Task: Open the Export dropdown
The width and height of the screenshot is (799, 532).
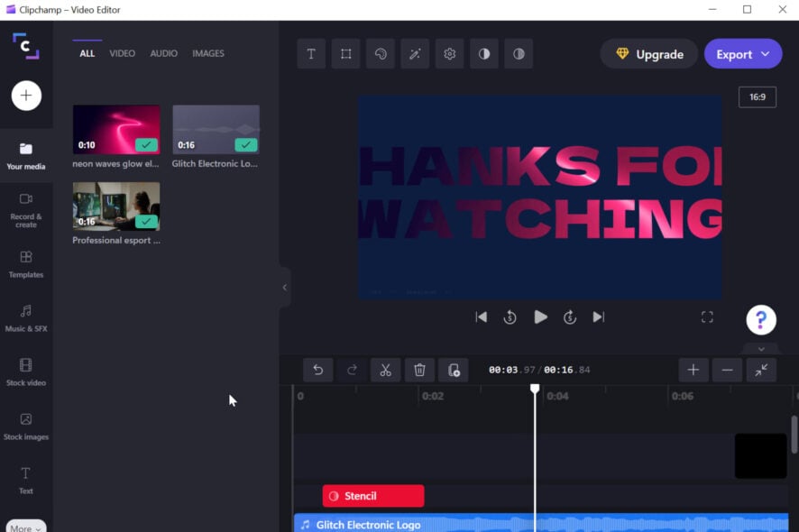Action: (x=743, y=54)
